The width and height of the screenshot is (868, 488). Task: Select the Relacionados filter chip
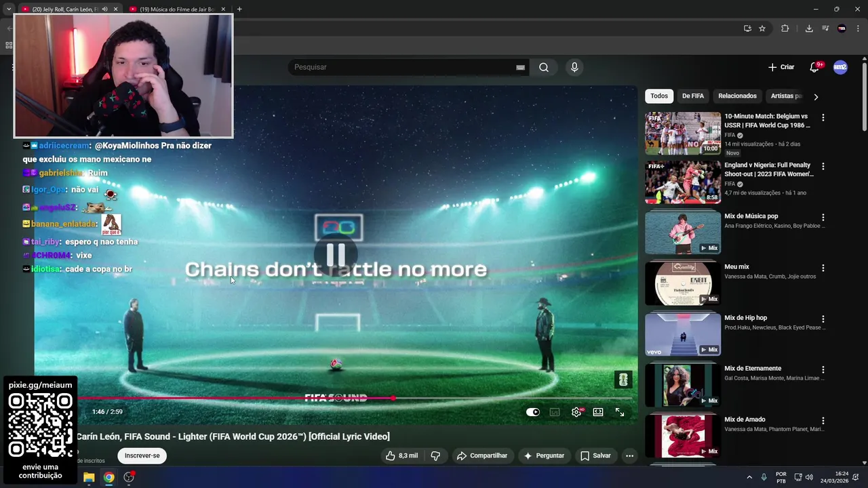[x=737, y=96]
